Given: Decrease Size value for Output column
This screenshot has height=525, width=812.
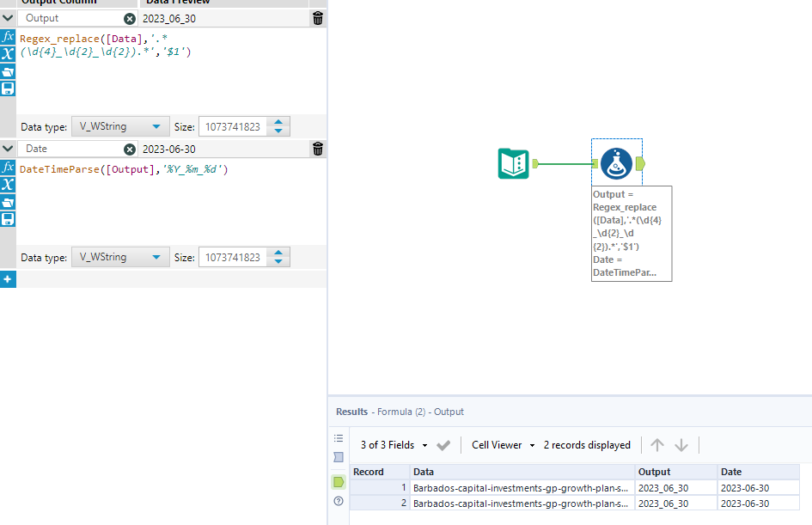Looking at the screenshot, I should 278,131.
